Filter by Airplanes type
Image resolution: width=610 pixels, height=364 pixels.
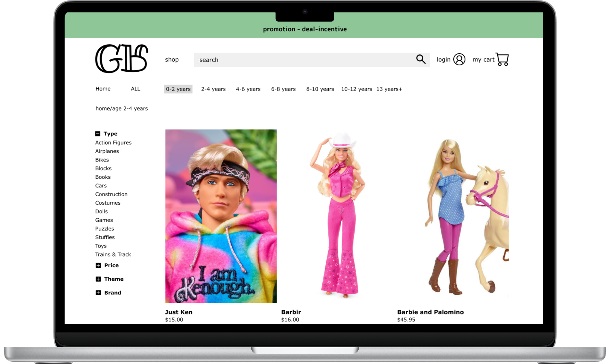point(107,151)
